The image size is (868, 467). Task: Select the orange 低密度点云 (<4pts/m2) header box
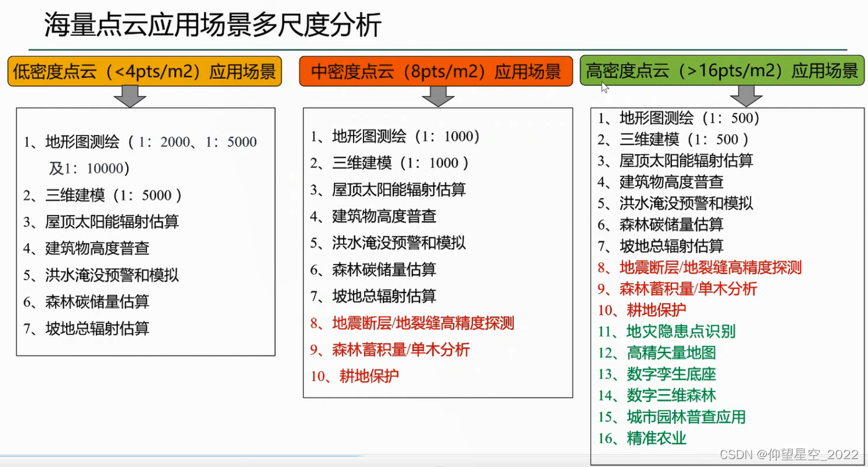coord(145,71)
